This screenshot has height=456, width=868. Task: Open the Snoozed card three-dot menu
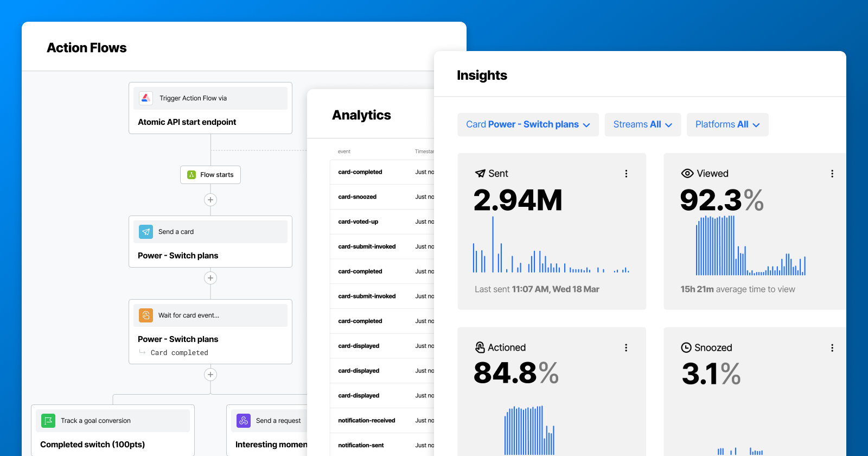pyautogui.click(x=832, y=347)
